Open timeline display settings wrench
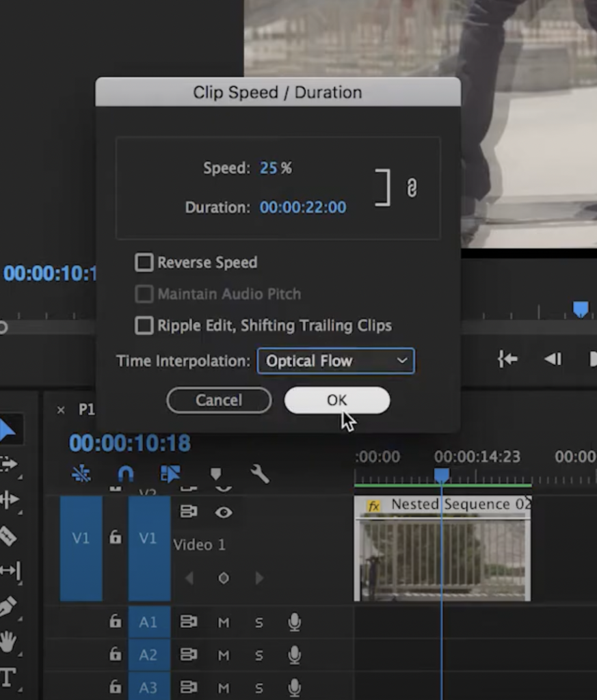597x700 pixels. [260, 473]
